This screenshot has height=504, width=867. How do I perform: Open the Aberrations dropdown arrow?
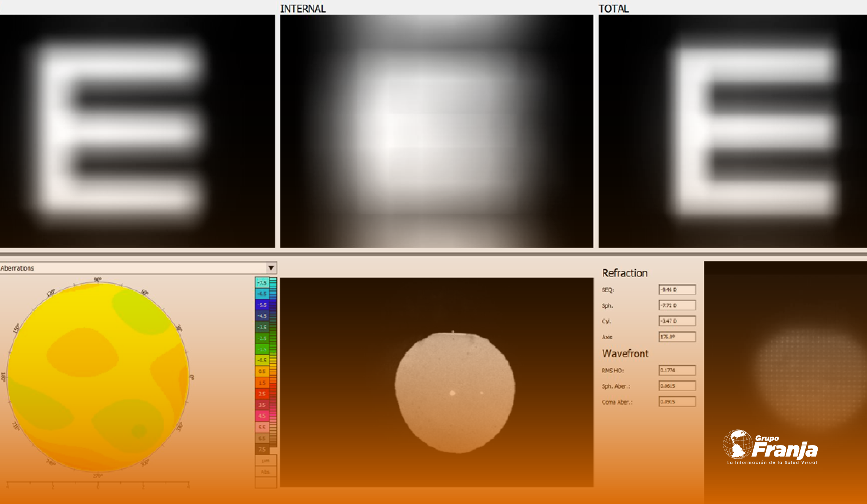[x=271, y=268]
